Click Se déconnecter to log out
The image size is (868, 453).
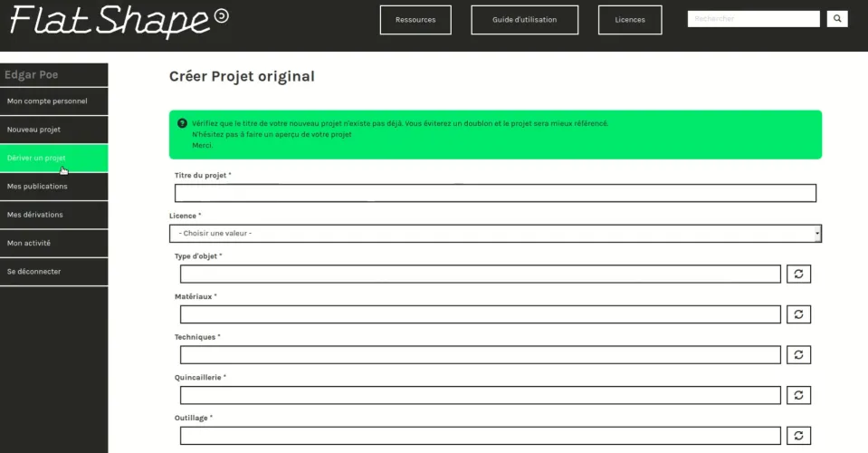click(53, 271)
